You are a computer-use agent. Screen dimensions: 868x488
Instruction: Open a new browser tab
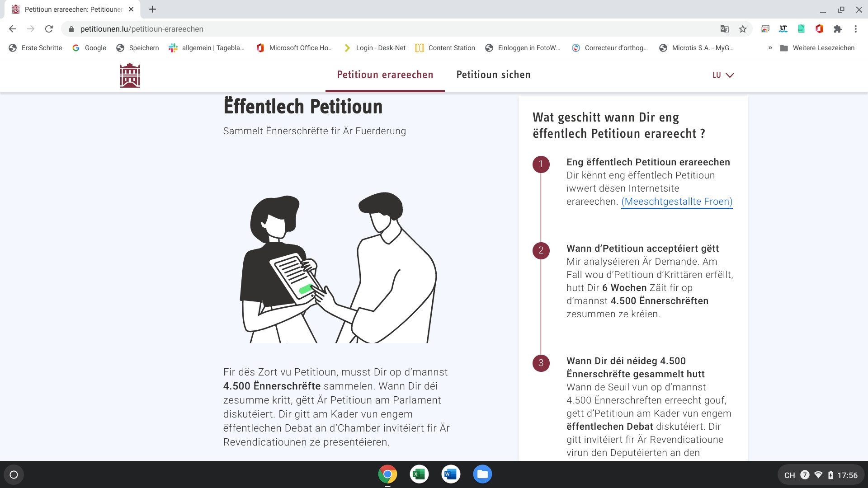click(152, 9)
